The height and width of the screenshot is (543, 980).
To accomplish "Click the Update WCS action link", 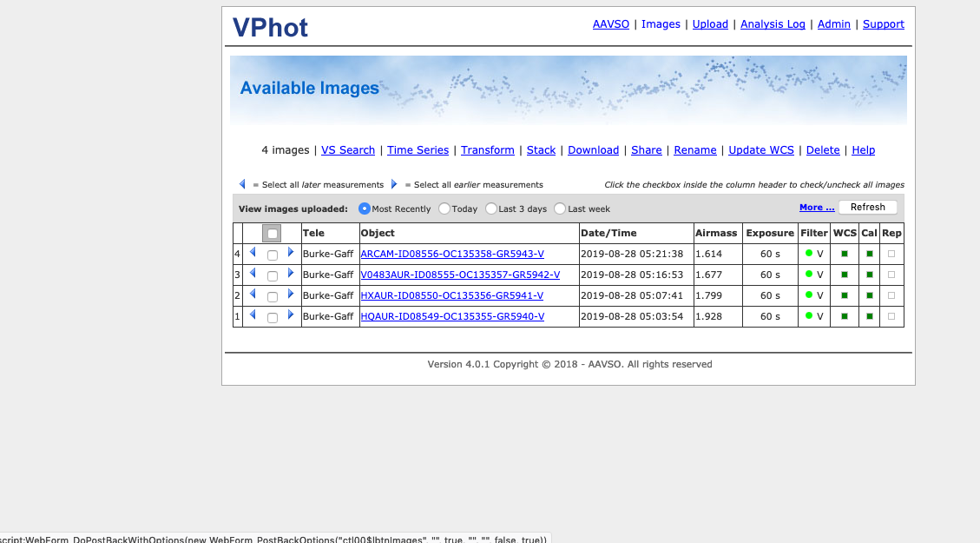I will tap(760, 150).
